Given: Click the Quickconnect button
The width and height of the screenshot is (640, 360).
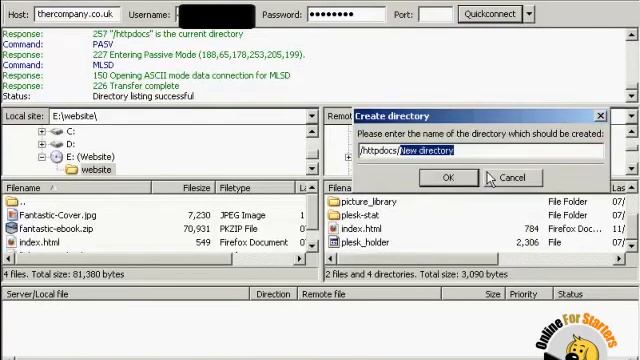Looking at the screenshot, I should click(490, 14).
